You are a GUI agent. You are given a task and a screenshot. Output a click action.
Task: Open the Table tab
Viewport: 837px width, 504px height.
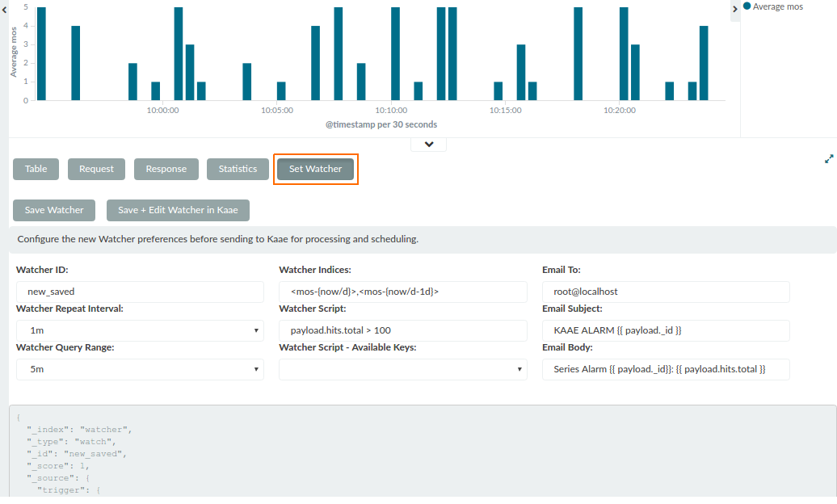(x=36, y=170)
